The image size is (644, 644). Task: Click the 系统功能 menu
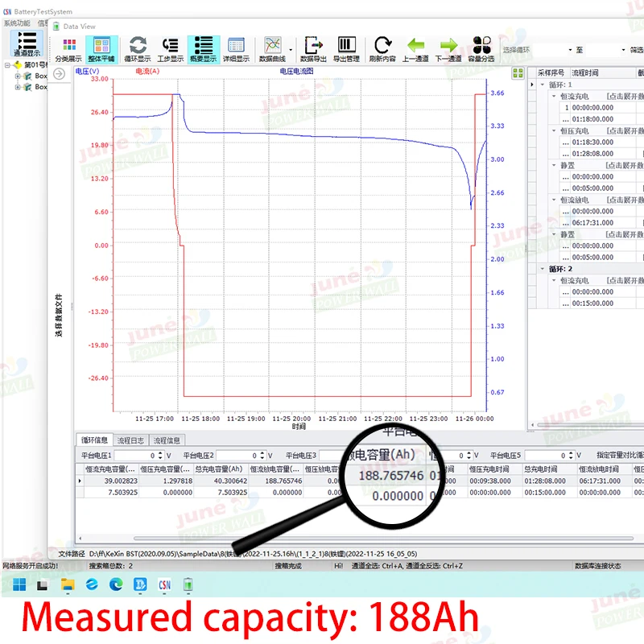click(x=16, y=23)
